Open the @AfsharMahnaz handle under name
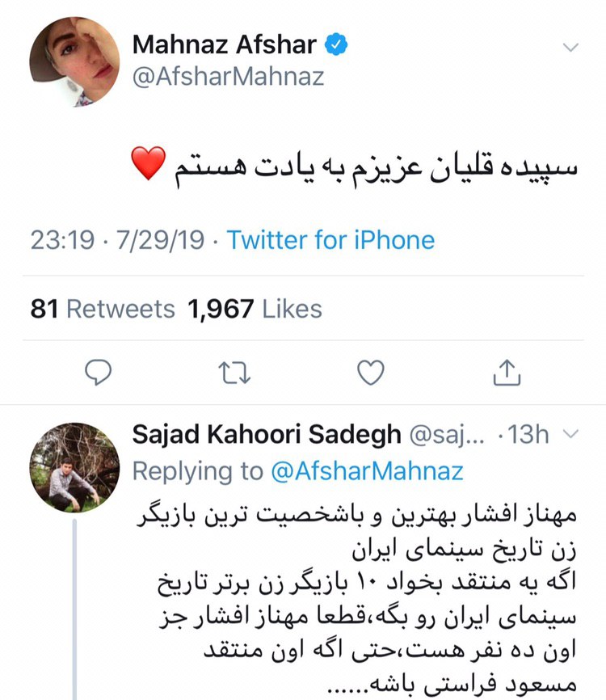Viewport: 606px width, 700px height. click(x=228, y=78)
